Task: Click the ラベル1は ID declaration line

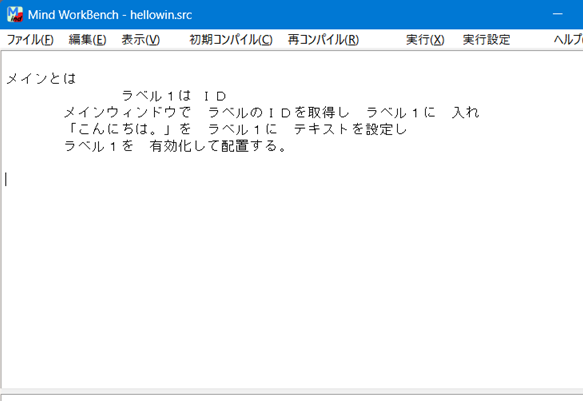Action: pos(174,96)
